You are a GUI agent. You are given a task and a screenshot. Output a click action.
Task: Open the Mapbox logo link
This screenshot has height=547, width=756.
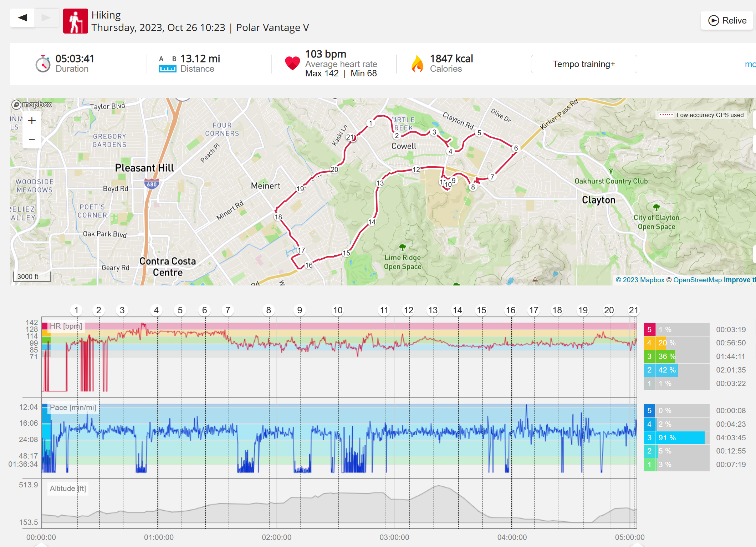click(x=32, y=105)
